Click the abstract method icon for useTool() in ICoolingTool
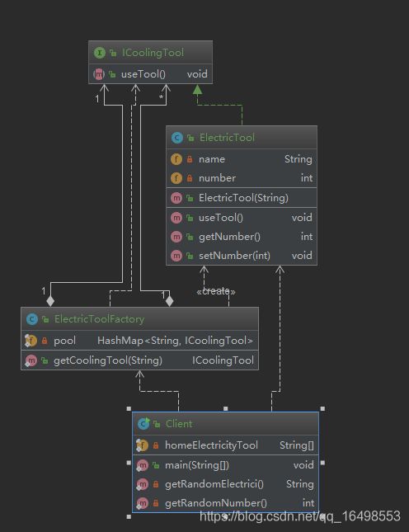The width and height of the screenshot is (409, 532). tap(99, 74)
